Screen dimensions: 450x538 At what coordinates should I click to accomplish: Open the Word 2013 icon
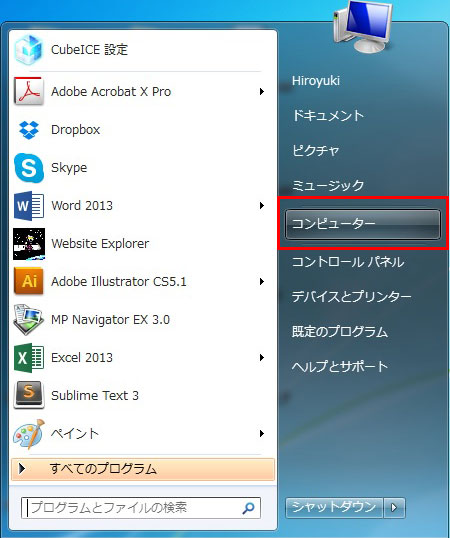pos(29,206)
